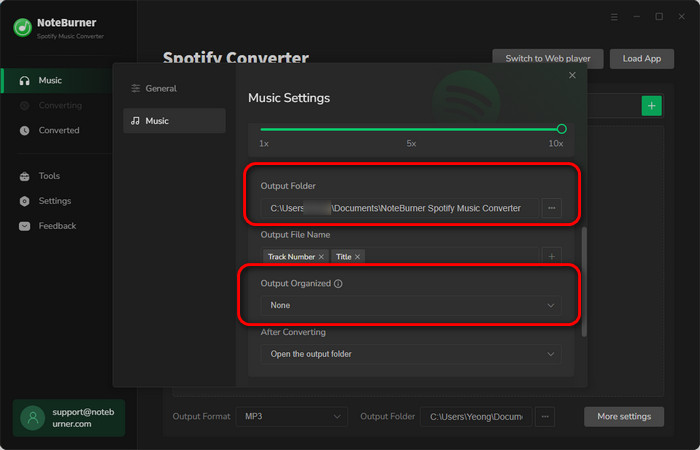Screen dimensions: 700x450
Task: Open the support@noteburner.com account panel
Action: tap(69, 418)
